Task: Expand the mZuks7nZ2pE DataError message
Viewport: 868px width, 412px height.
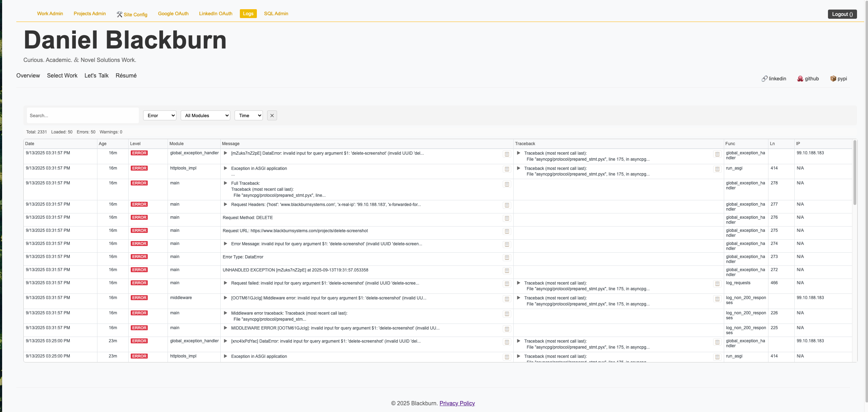Action: pyautogui.click(x=225, y=153)
